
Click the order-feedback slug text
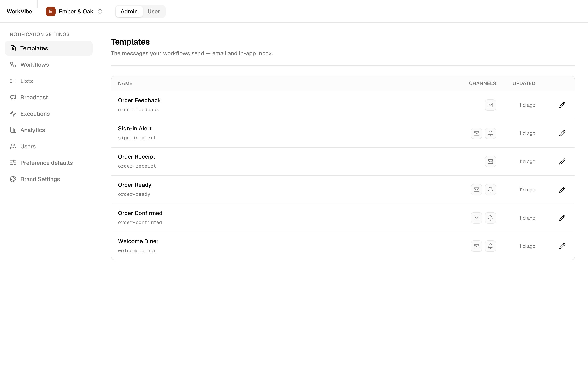138,110
